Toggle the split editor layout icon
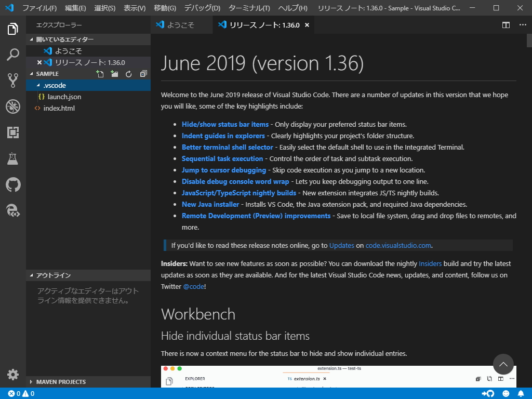532x399 pixels. [x=504, y=24]
